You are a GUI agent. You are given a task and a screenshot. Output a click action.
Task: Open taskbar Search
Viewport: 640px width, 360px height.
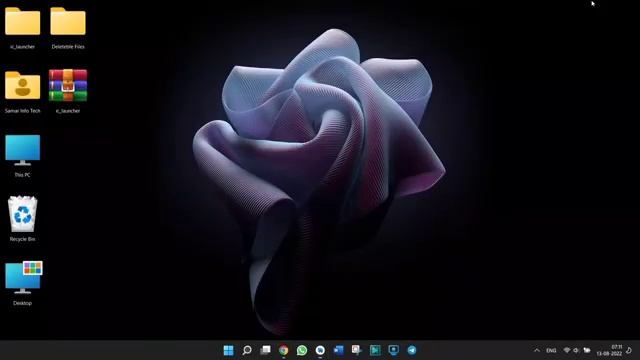[x=247, y=350]
